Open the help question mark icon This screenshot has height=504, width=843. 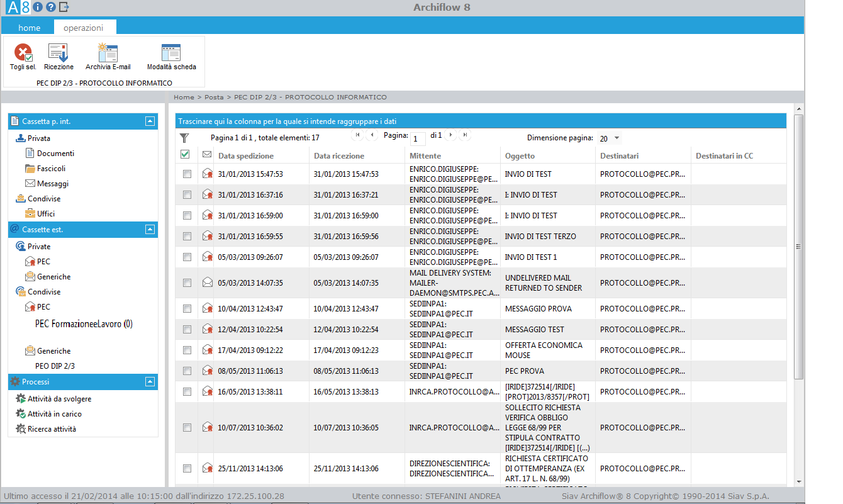coord(51,8)
